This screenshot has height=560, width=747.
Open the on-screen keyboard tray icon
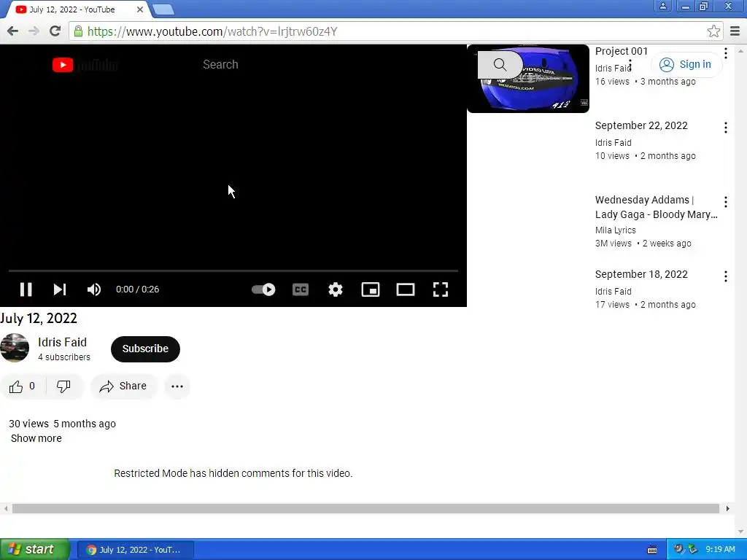click(652, 550)
